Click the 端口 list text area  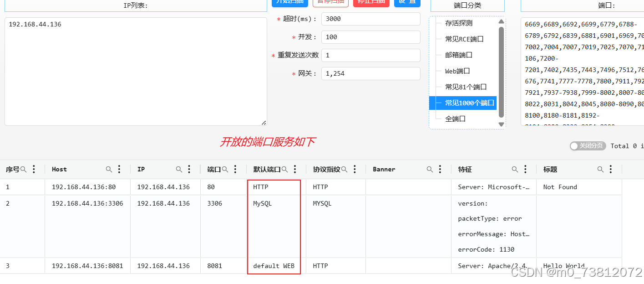click(583, 72)
